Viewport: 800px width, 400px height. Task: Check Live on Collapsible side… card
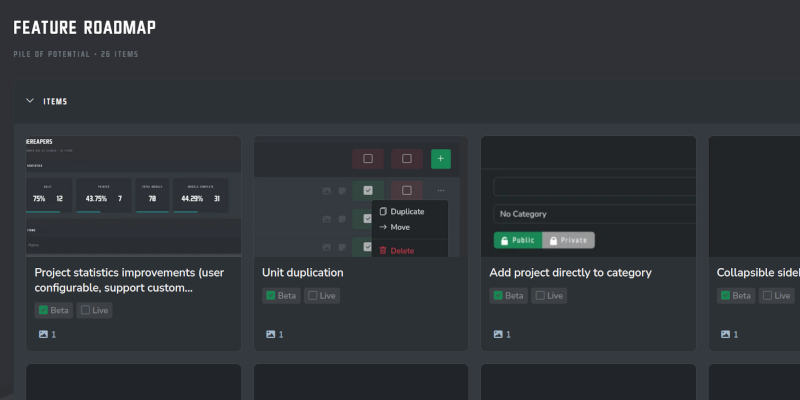777,295
